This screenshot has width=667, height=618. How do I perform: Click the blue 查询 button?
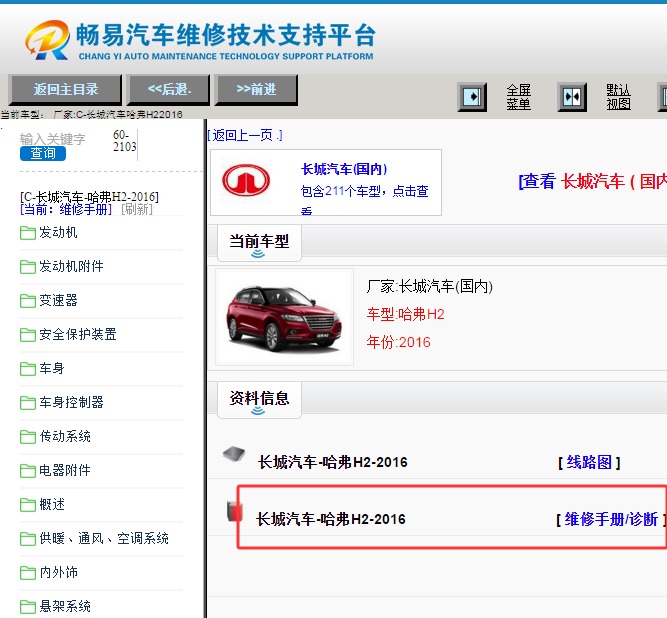43,153
